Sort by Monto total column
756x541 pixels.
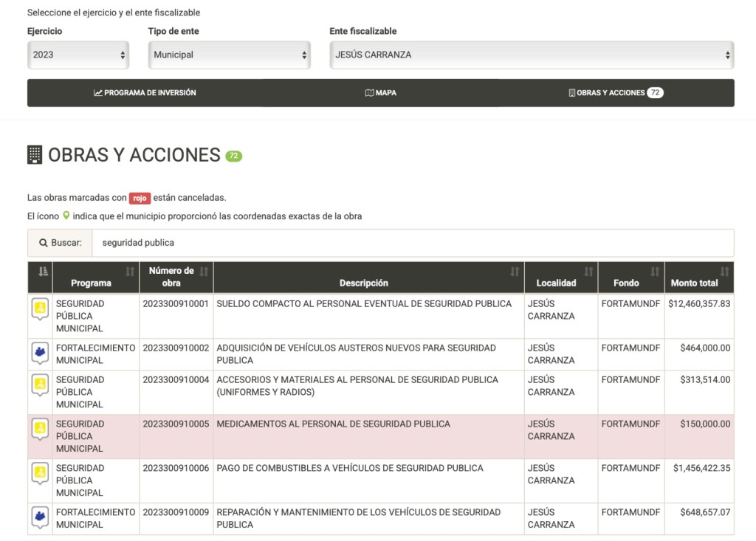coord(698,278)
